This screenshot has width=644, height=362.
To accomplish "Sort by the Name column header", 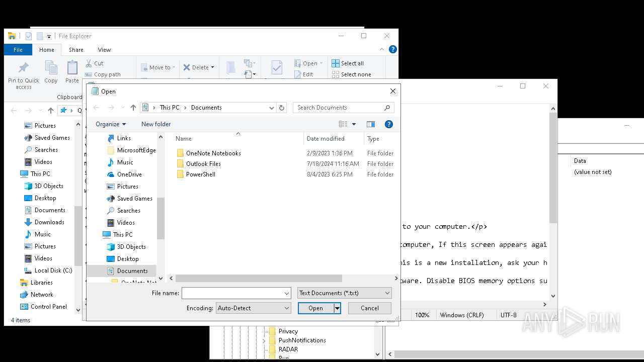I will coord(184,139).
